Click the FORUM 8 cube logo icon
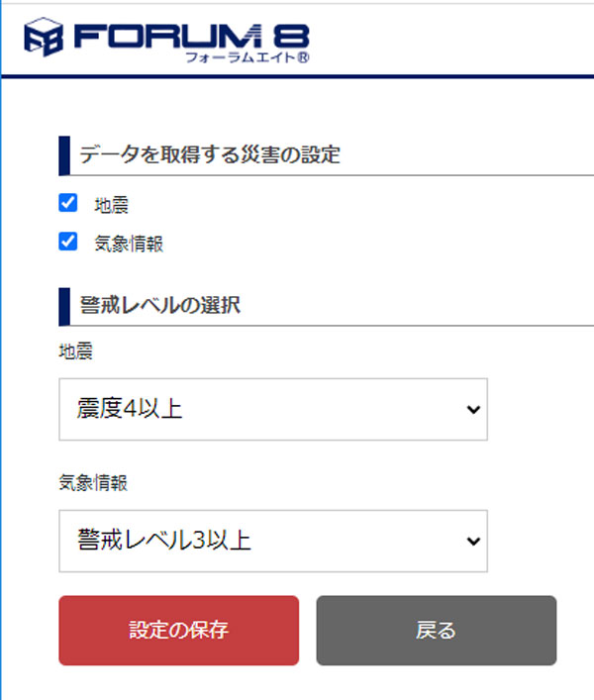The image size is (594, 700). 44,37
